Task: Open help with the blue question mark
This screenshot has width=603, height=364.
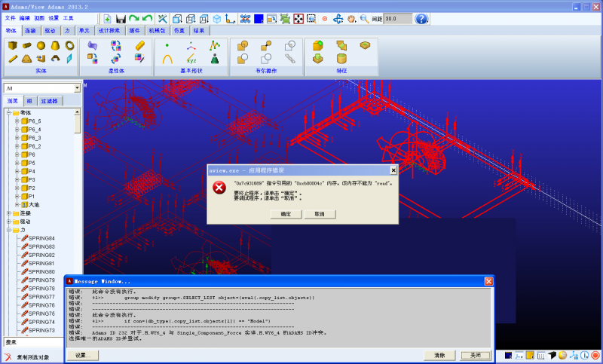Action: [x=421, y=18]
